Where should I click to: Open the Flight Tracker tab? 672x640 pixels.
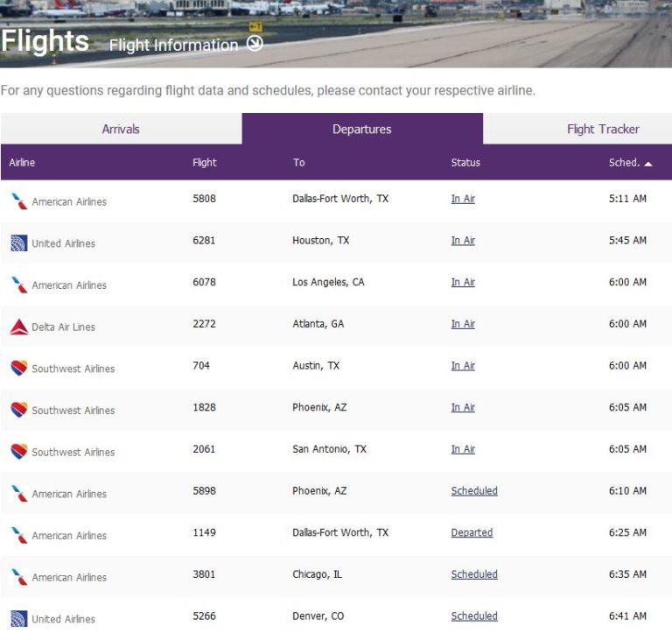pyautogui.click(x=603, y=129)
